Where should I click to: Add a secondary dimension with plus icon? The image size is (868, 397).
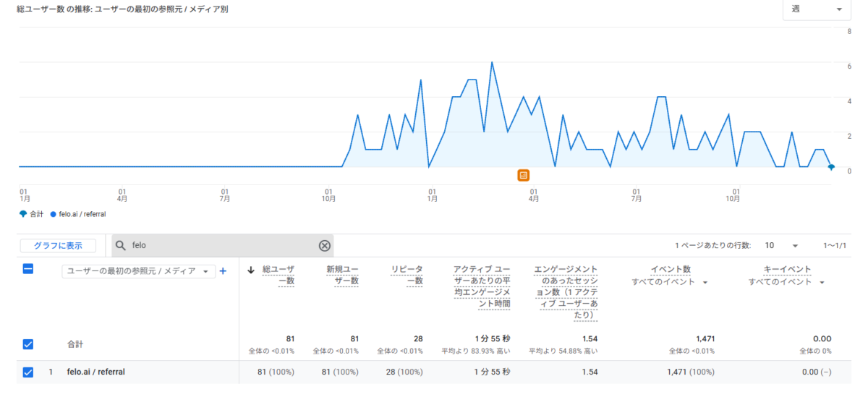click(x=223, y=271)
